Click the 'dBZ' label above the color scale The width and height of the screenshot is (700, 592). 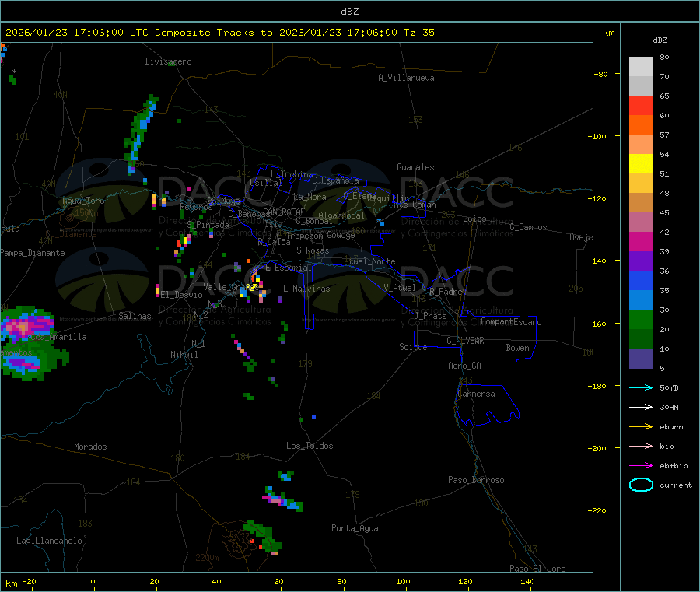tap(660, 40)
